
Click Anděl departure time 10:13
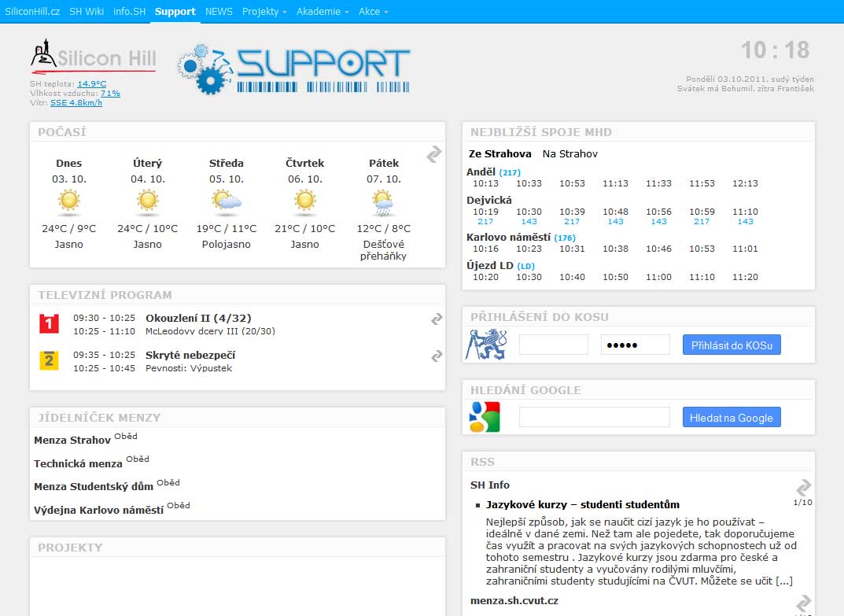[x=485, y=183]
